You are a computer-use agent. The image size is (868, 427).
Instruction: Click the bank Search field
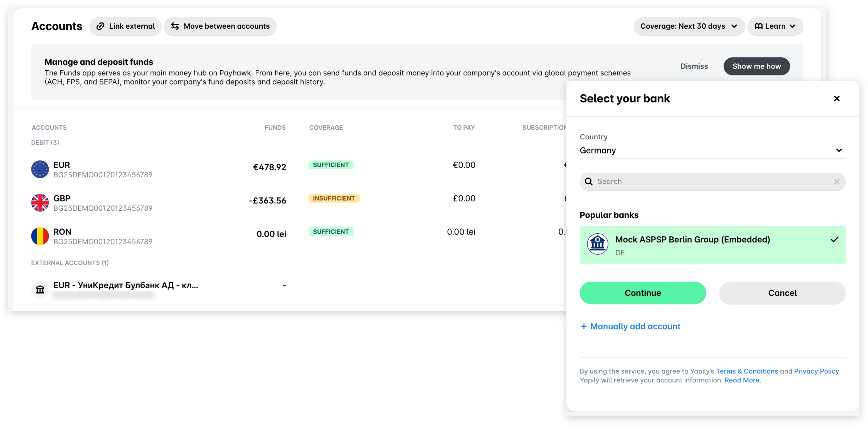(x=712, y=182)
